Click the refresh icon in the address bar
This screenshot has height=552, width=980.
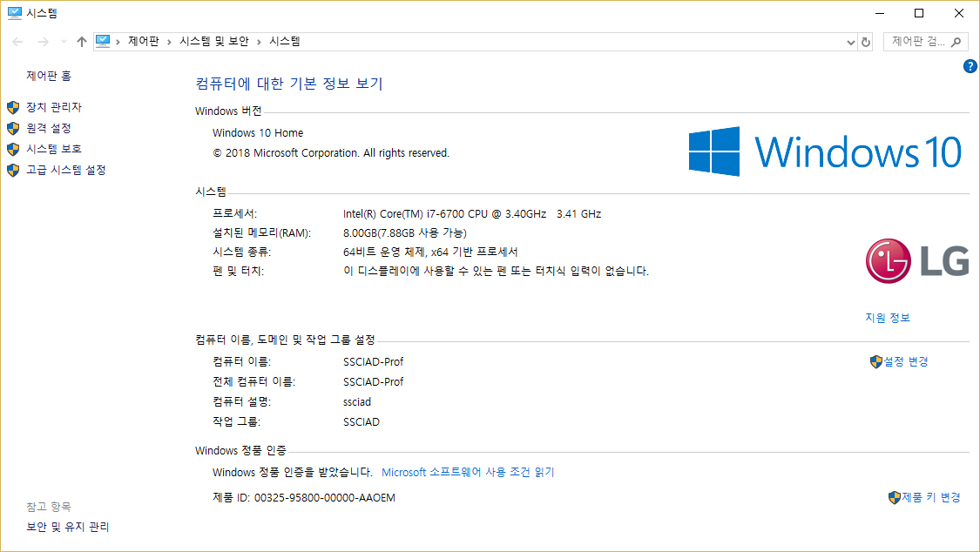865,42
